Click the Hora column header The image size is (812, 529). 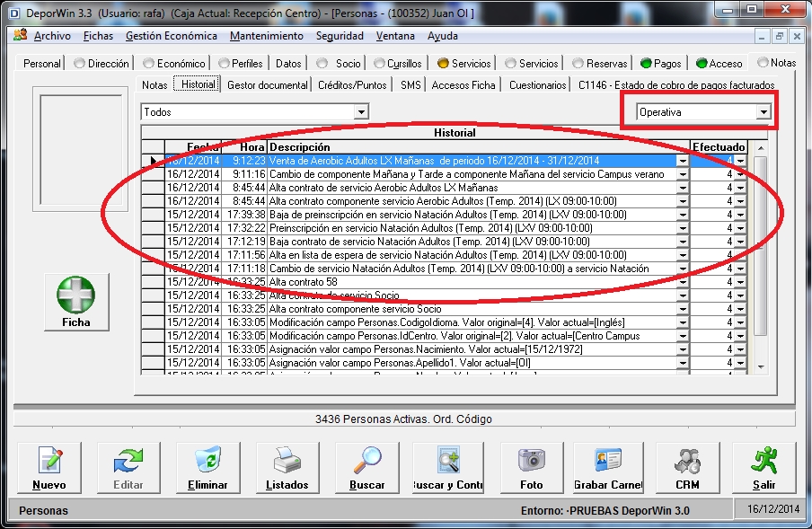click(244, 147)
